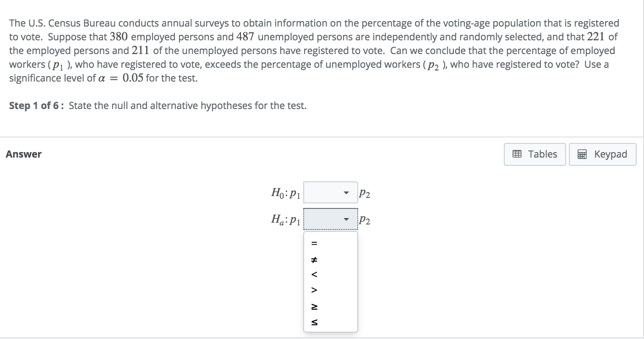Open the Tables reference panel
Image resolution: width=644 pixels, height=339 pixels.
[534, 154]
